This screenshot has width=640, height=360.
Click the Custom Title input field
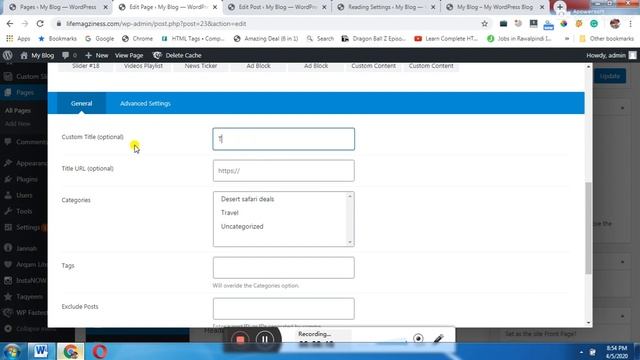click(x=284, y=139)
